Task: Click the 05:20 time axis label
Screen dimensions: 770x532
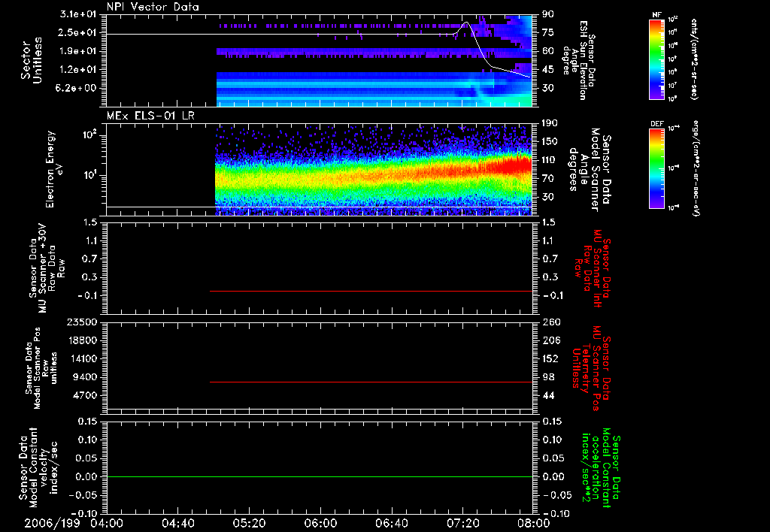Action: point(249,523)
